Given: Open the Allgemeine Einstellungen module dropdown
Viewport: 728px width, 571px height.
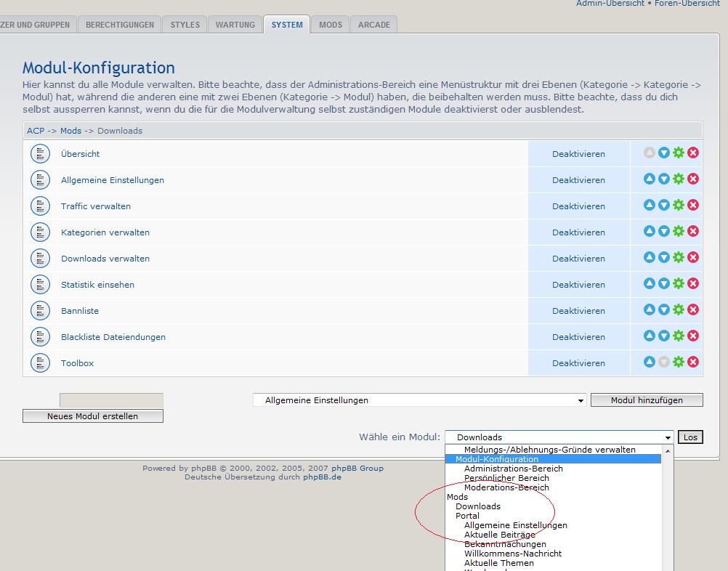Looking at the screenshot, I should [x=419, y=400].
